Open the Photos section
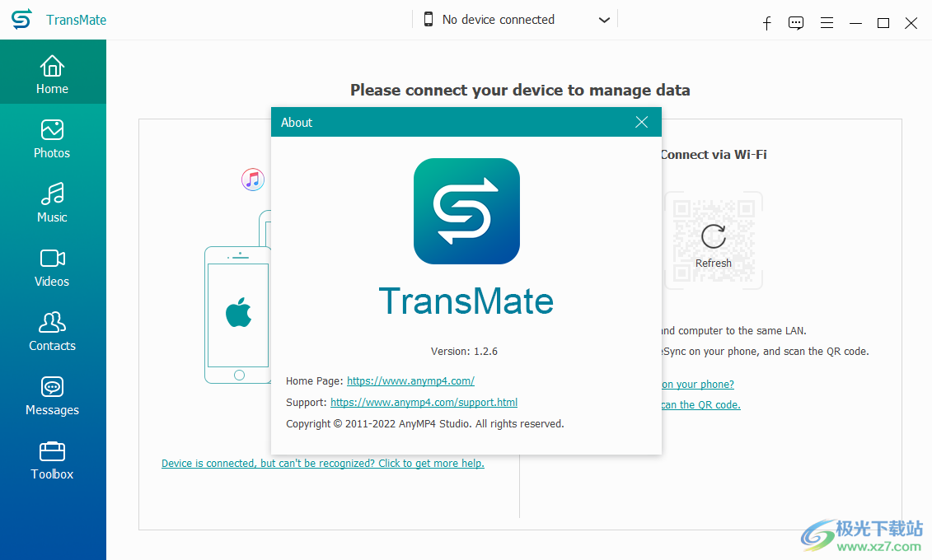This screenshot has width=932, height=560. (52, 139)
